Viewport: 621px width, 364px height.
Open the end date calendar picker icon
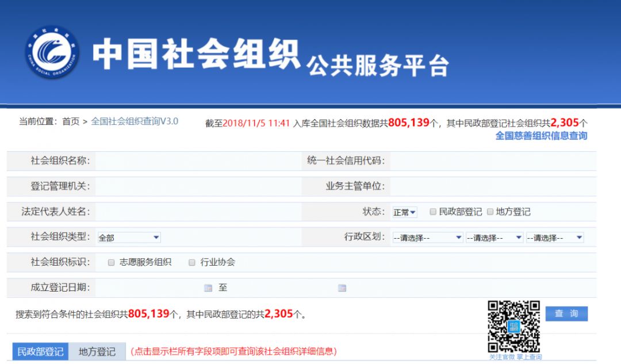(x=342, y=288)
